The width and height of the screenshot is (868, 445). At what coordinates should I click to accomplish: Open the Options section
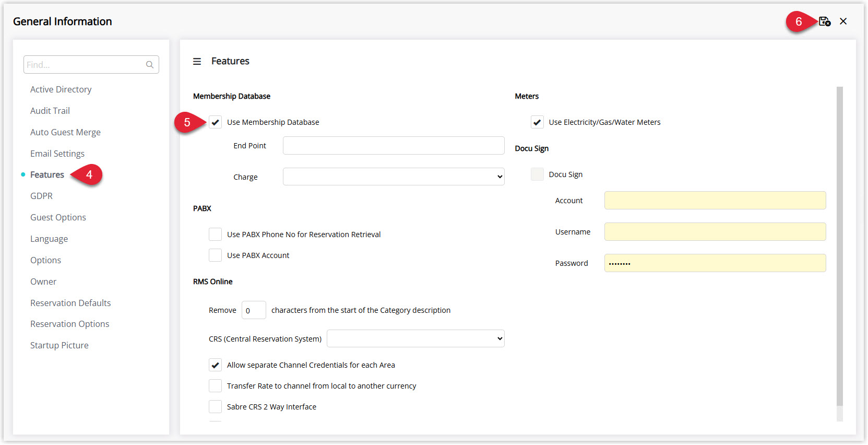coord(45,260)
